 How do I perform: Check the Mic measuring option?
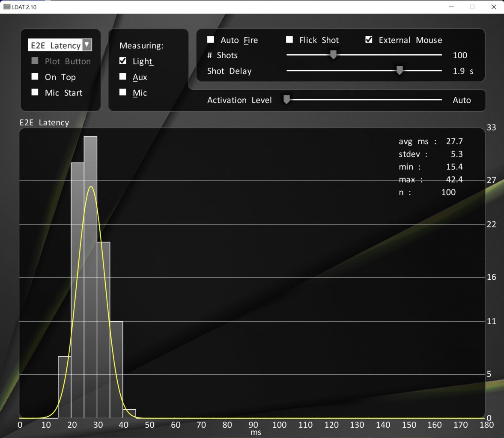[x=123, y=92]
